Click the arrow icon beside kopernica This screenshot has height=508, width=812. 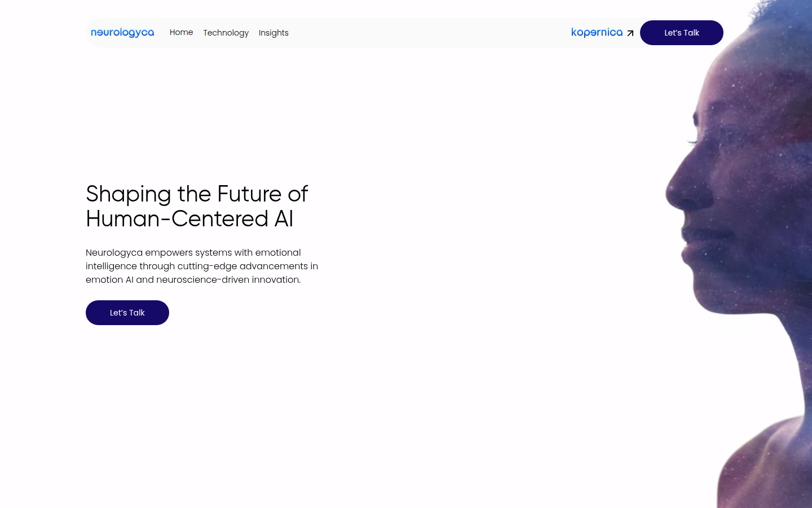pyautogui.click(x=630, y=33)
